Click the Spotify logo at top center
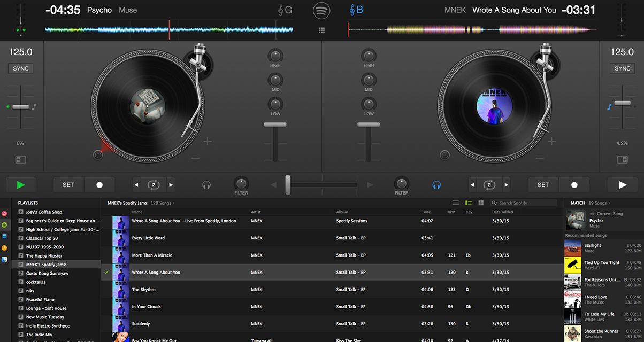644x342 pixels. click(x=321, y=10)
